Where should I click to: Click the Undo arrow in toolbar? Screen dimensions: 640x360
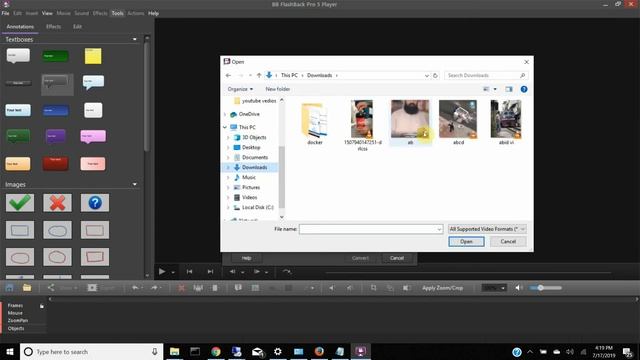click(135, 288)
